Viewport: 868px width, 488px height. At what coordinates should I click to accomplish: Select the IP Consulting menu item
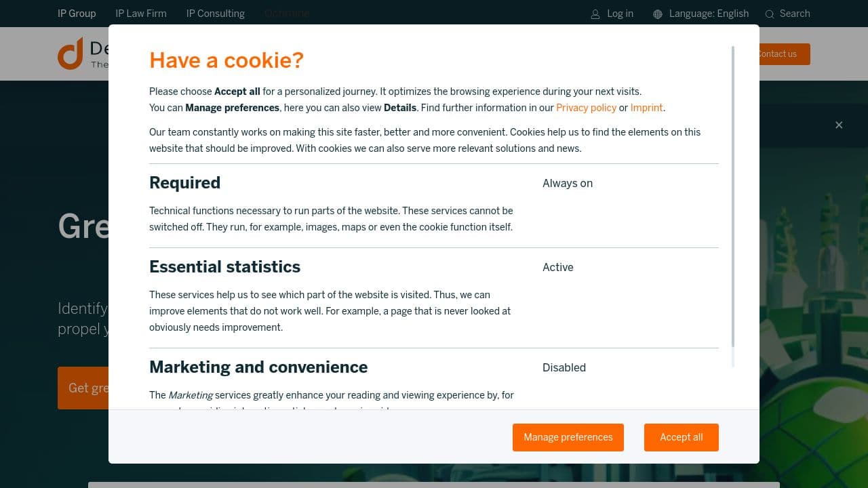216,14
